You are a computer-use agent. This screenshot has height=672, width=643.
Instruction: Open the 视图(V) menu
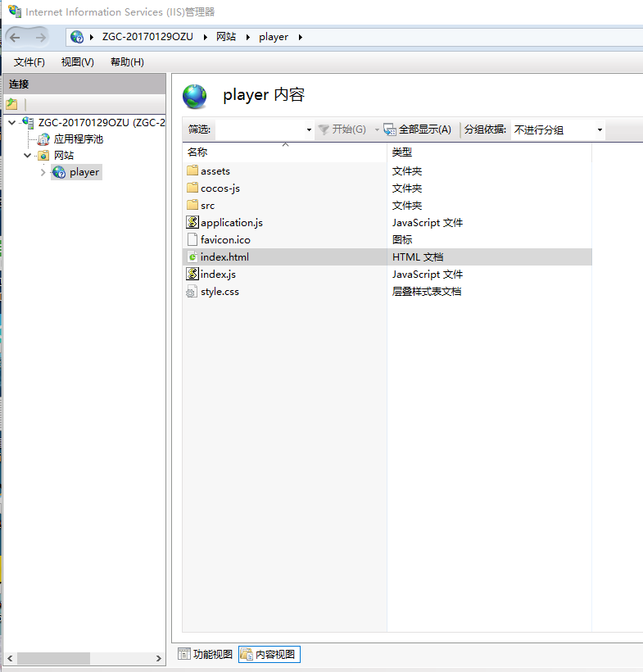point(78,62)
